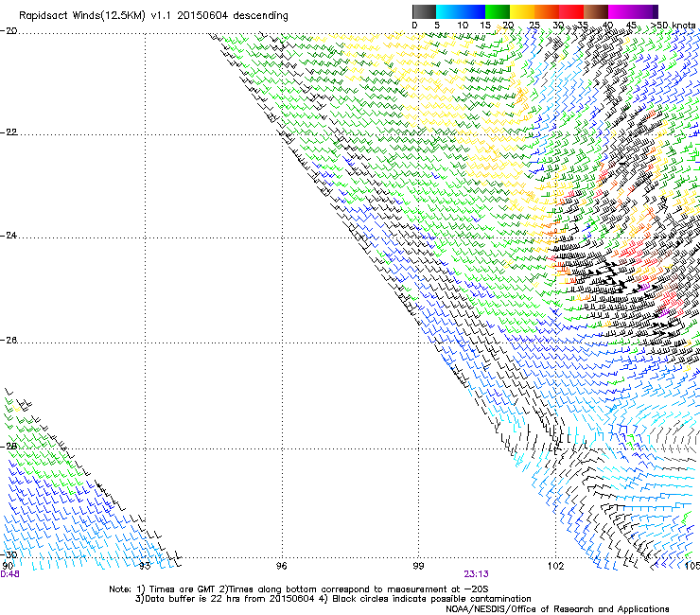Click the '96' longitude axis label

click(281, 566)
